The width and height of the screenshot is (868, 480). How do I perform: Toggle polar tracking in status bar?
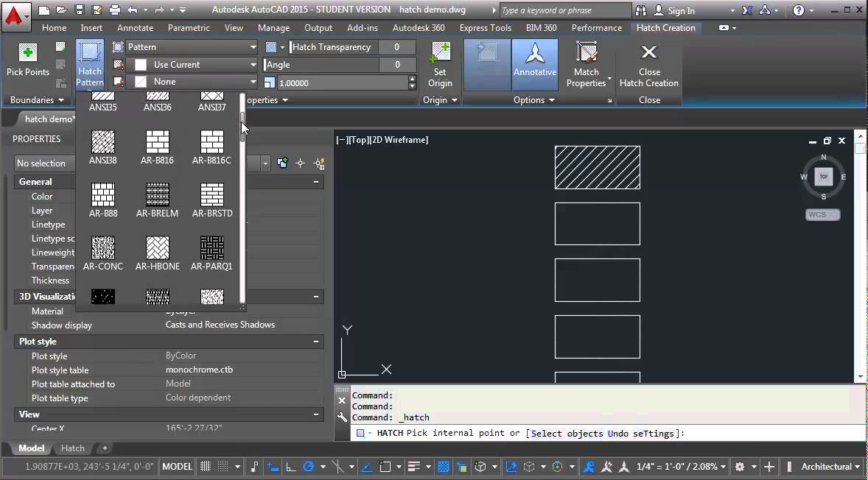click(x=308, y=467)
